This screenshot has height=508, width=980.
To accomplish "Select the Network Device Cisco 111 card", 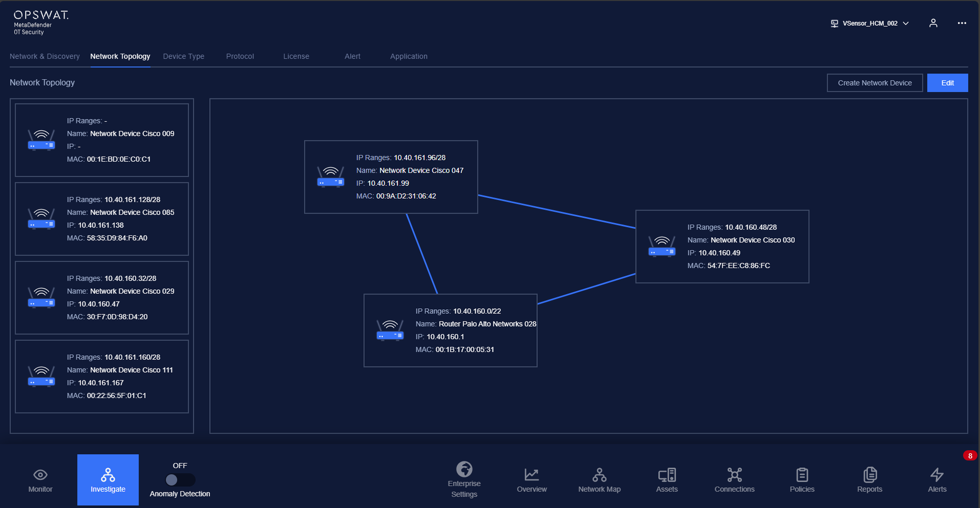I will point(102,376).
